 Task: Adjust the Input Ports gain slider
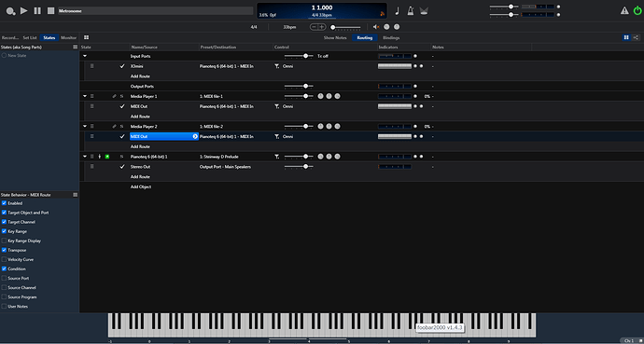tap(299, 56)
